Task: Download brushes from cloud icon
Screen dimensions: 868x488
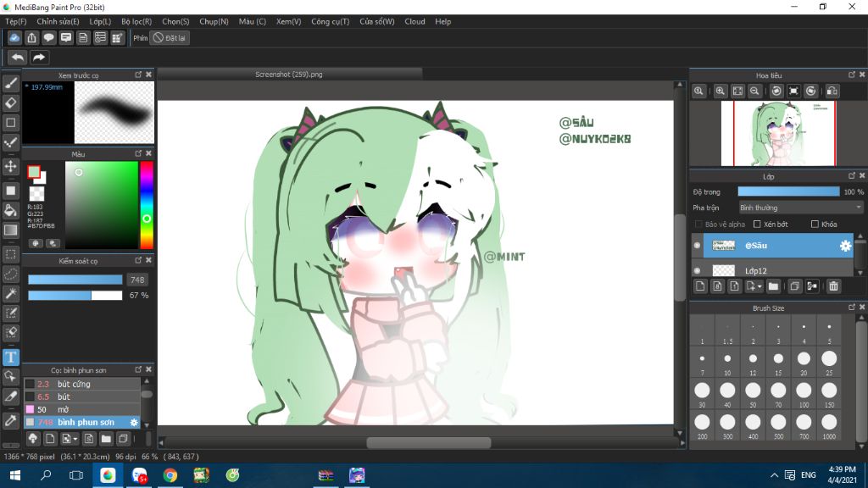Action: point(33,439)
